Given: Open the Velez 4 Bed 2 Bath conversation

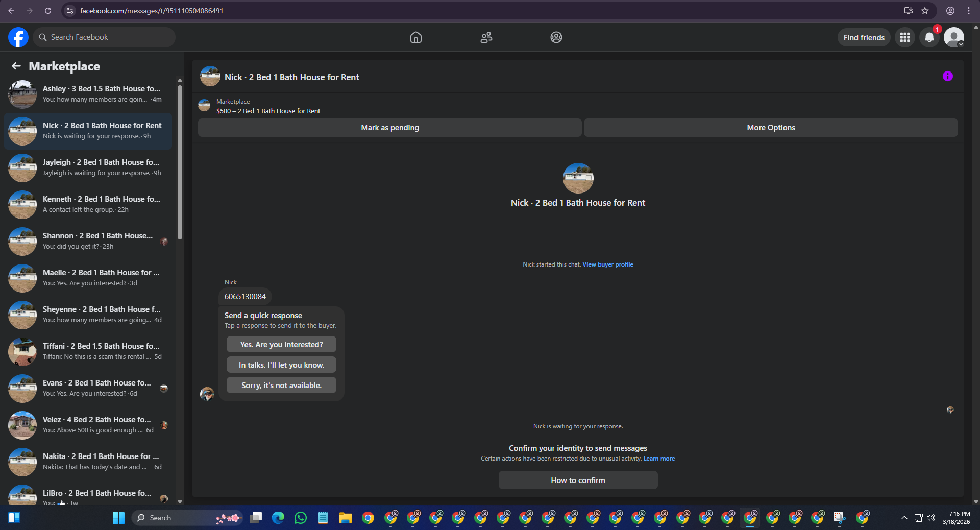Looking at the screenshot, I should click(x=88, y=425).
